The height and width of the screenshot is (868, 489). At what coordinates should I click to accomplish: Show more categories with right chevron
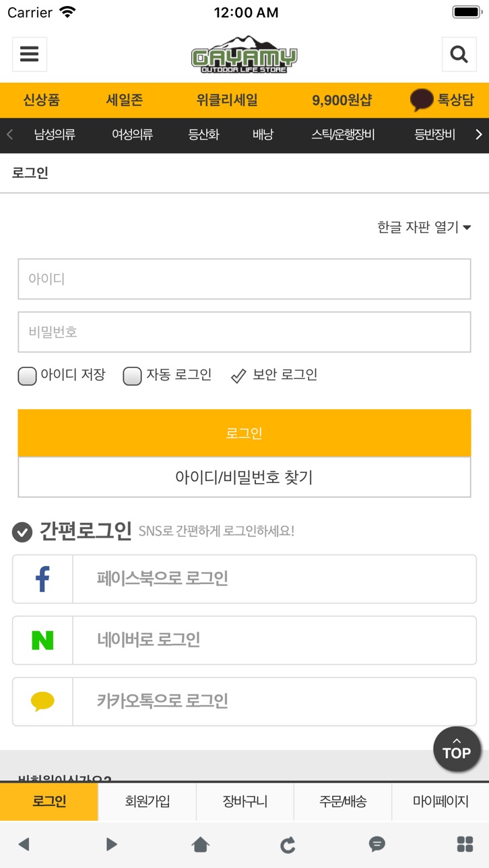[x=479, y=135]
